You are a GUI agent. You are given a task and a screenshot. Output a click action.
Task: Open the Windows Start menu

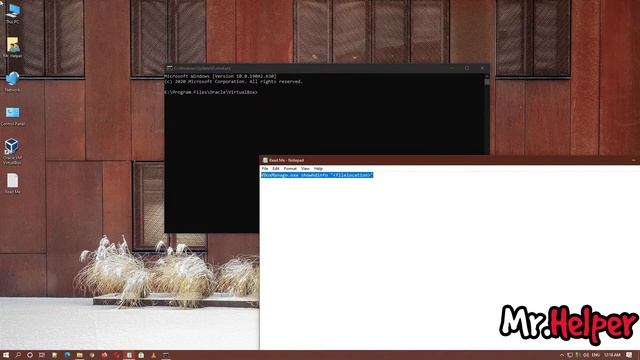click(x=6, y=355)
